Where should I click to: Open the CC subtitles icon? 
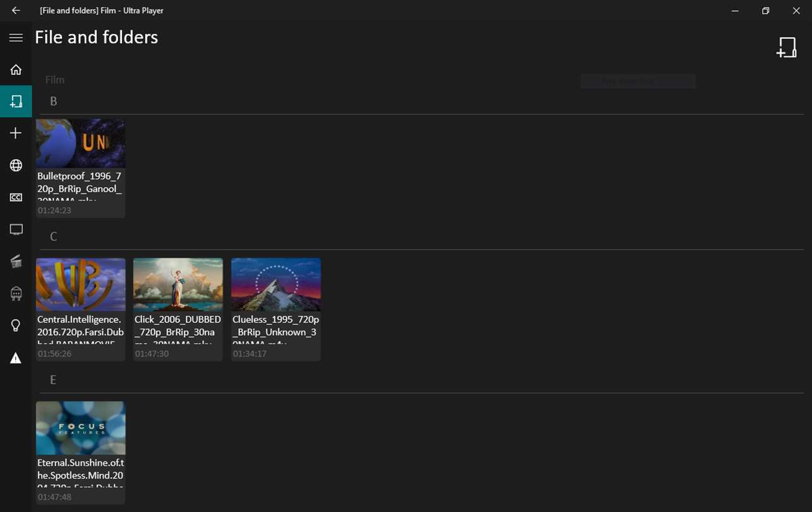click(16, 197)
